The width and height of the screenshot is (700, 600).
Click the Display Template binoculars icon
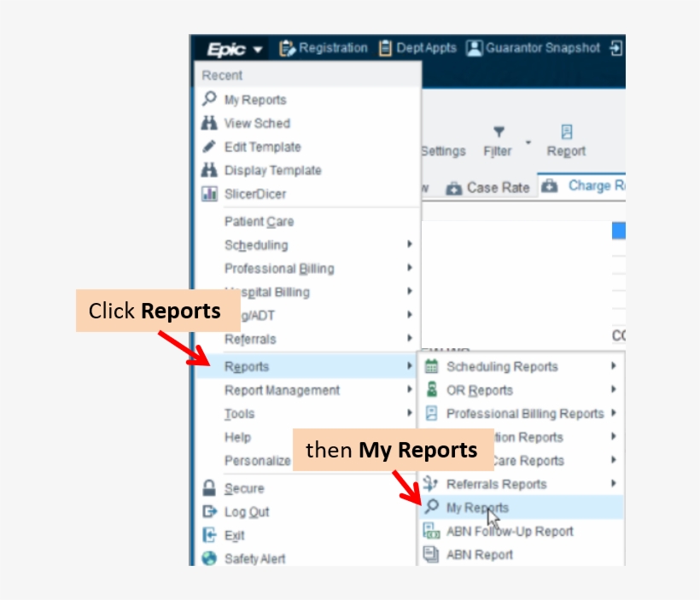tap(209, 170)
